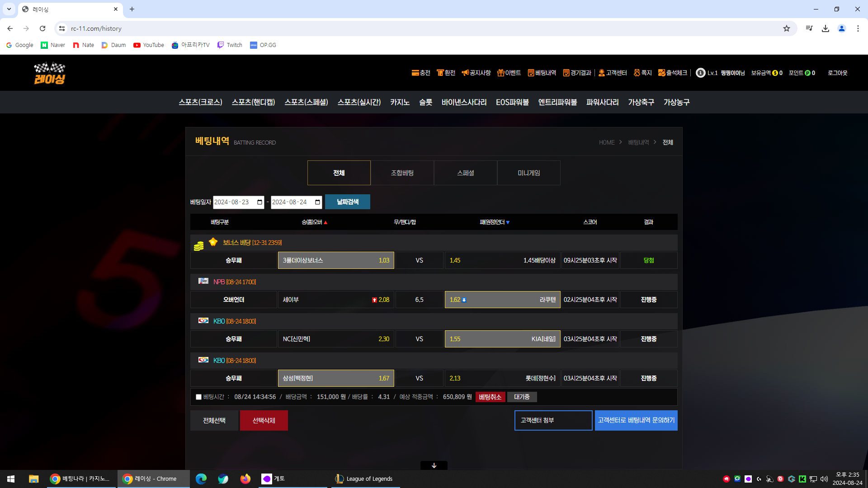Click 로그아웃 link
Screen dimensions: 868x488
tap(838, 73)
